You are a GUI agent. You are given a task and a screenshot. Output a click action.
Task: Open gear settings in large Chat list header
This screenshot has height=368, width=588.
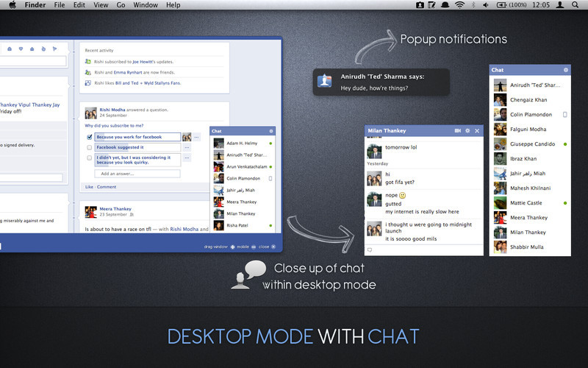tap(566, 70)
